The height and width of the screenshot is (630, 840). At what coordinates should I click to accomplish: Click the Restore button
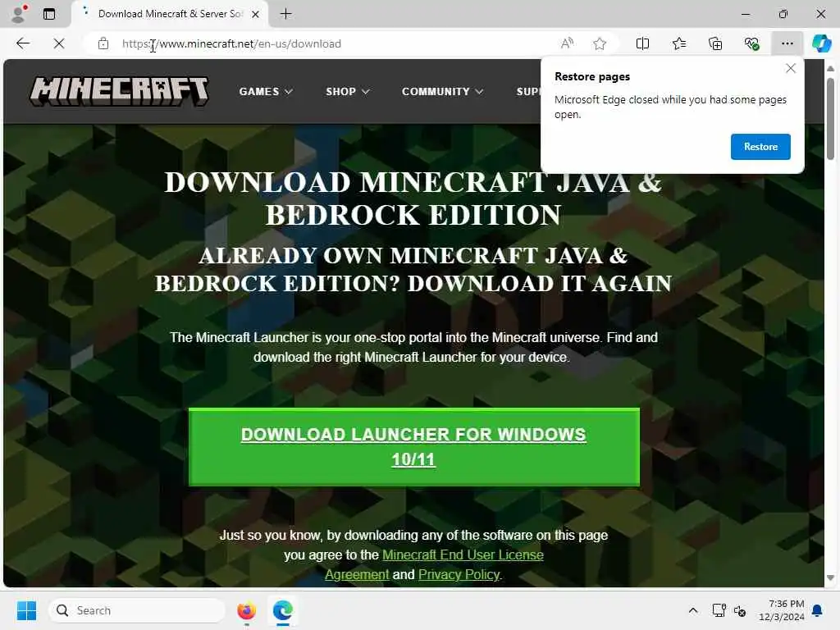(760, 147)
